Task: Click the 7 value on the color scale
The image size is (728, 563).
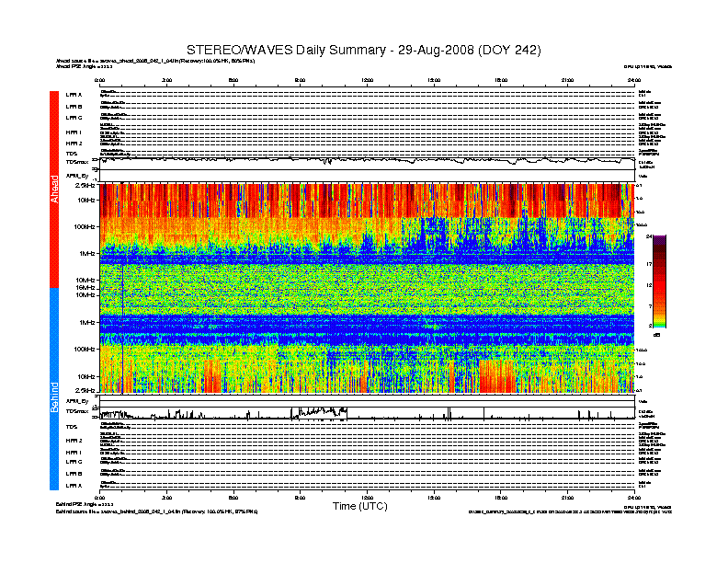Action: pyautogui.click(x=650, y=306)
